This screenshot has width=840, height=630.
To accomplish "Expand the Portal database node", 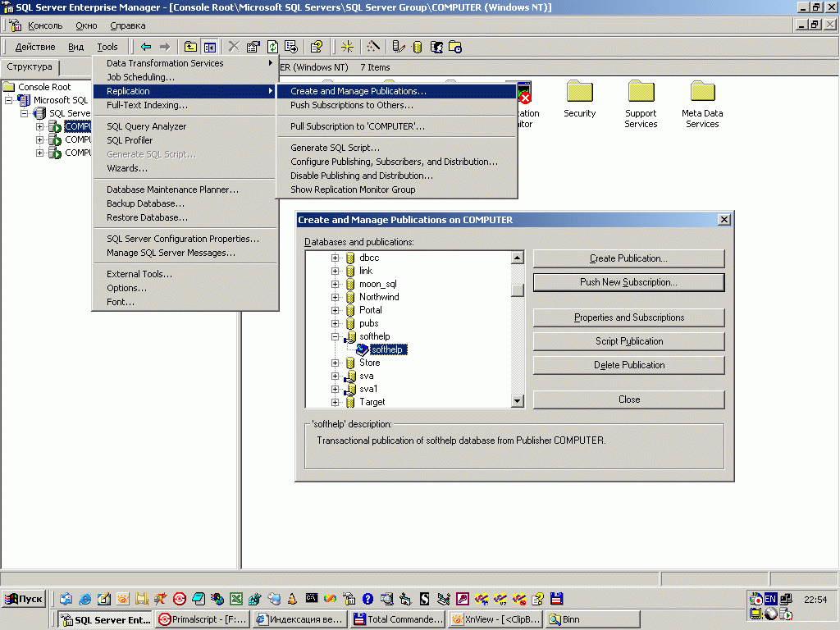I will tap(335, 310).
